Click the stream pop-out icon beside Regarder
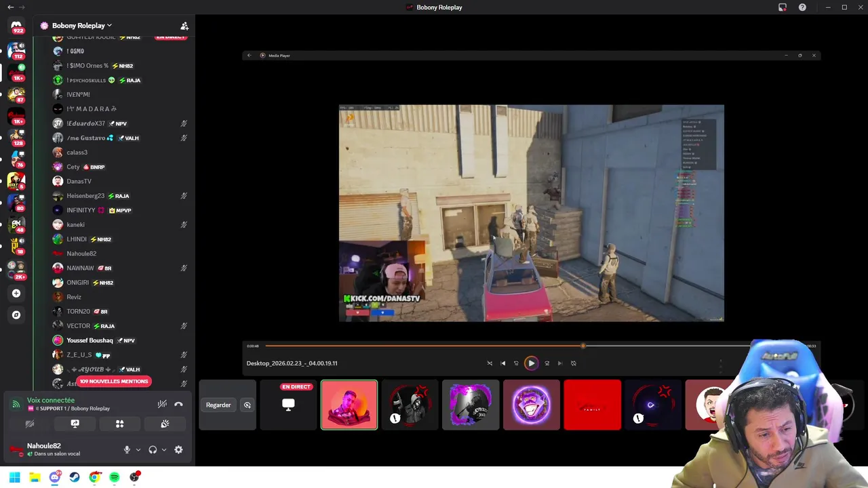Image resolution: width=868 pixels, height=488 pixels. [248, 405]
